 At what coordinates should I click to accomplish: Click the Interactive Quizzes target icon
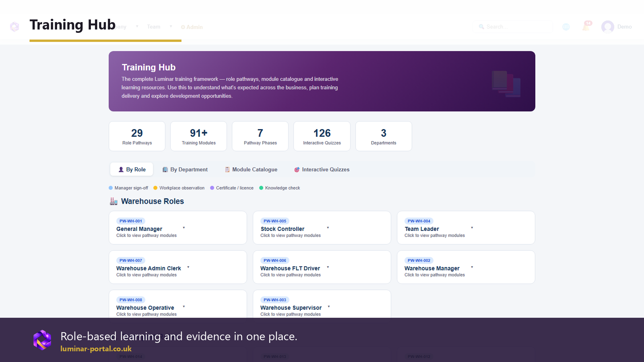click(297, 170)
